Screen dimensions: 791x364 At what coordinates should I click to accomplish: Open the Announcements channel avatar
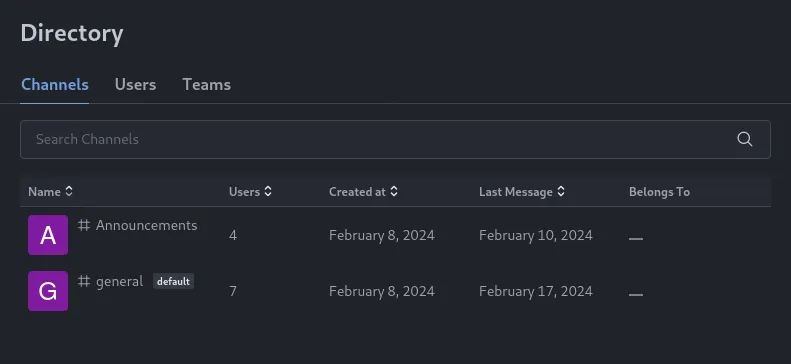coord(48,235)
